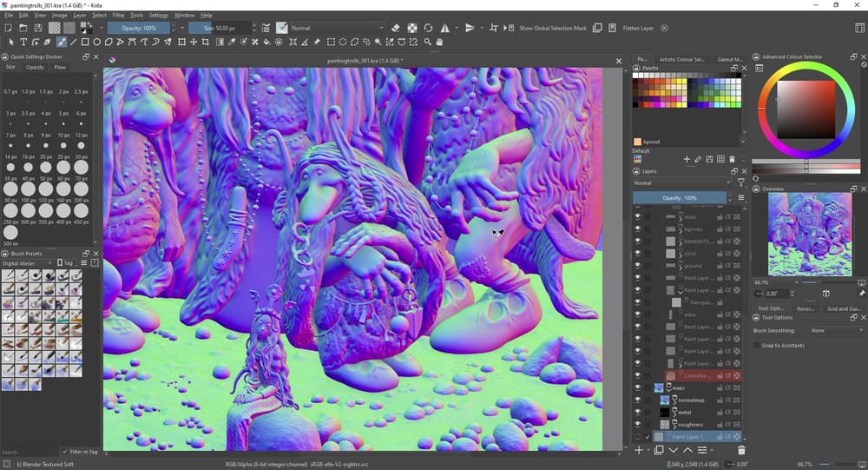Select the Zoom tool magnifier

coord(428,42)
